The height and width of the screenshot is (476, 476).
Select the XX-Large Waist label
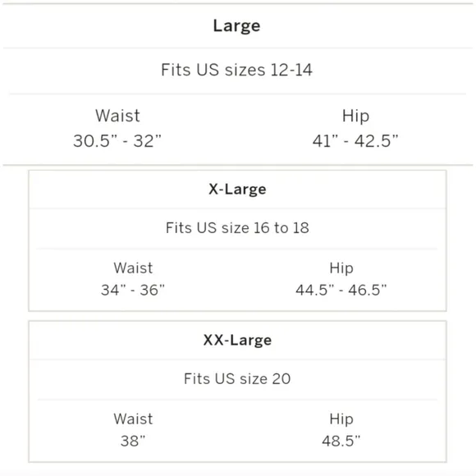pos(133,419)
